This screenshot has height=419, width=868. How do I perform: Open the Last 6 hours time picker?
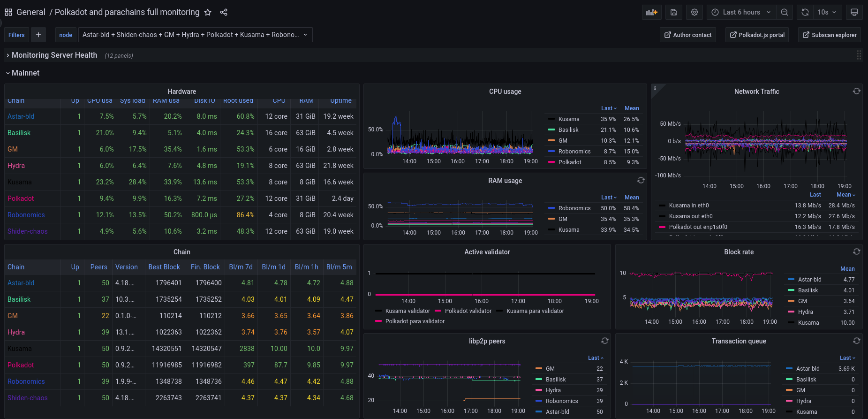[741, 12]
